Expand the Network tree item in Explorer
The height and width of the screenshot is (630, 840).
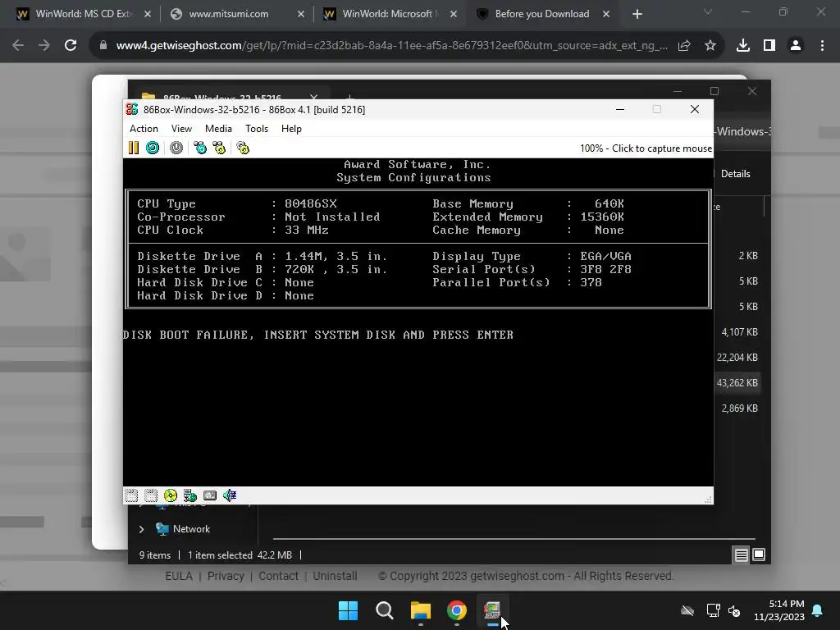(x=141, y=529)
